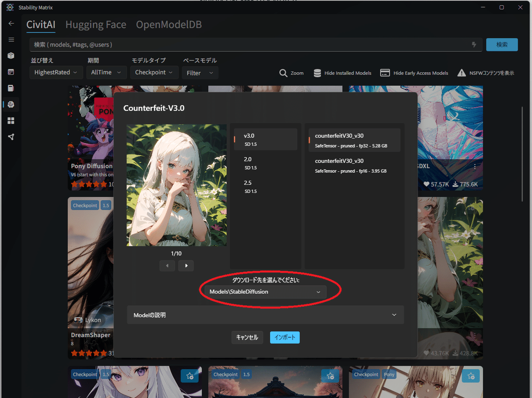Click the インポート button to import the model
This screenshot has height=398, width=532.
(x=285, y=337)
